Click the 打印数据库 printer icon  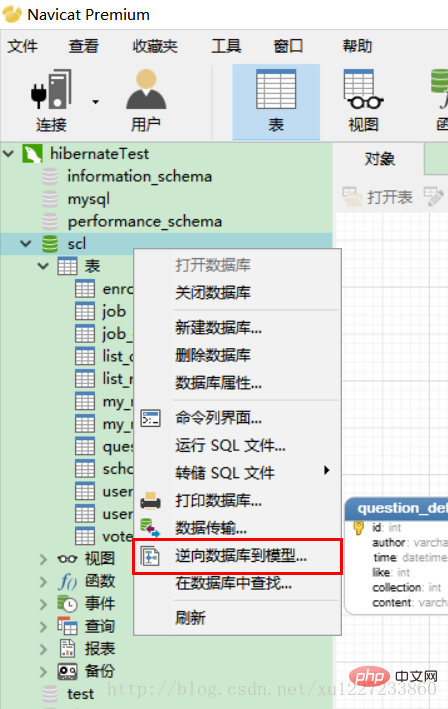pyautogui.click(x=151, y=501)
